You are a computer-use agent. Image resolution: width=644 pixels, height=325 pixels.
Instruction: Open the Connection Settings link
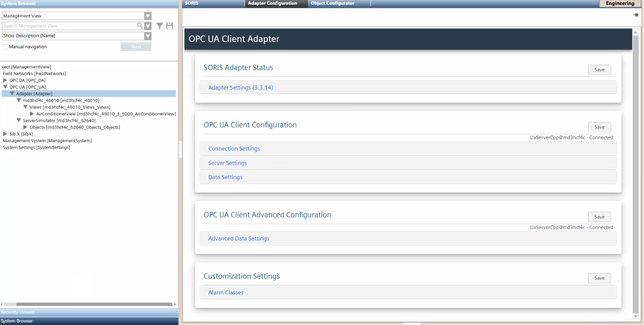(234, 149)
